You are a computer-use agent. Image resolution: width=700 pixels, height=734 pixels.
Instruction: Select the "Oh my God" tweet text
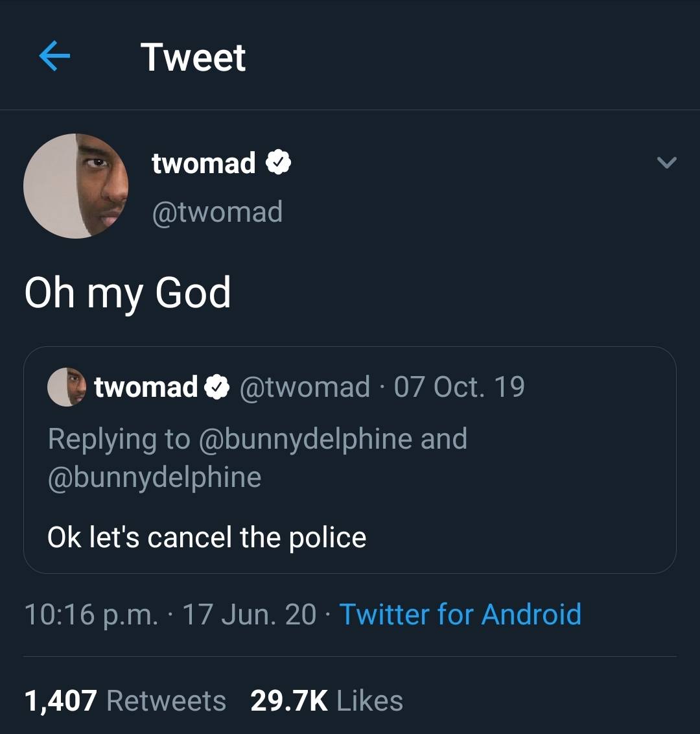click(x=128, y=292)
